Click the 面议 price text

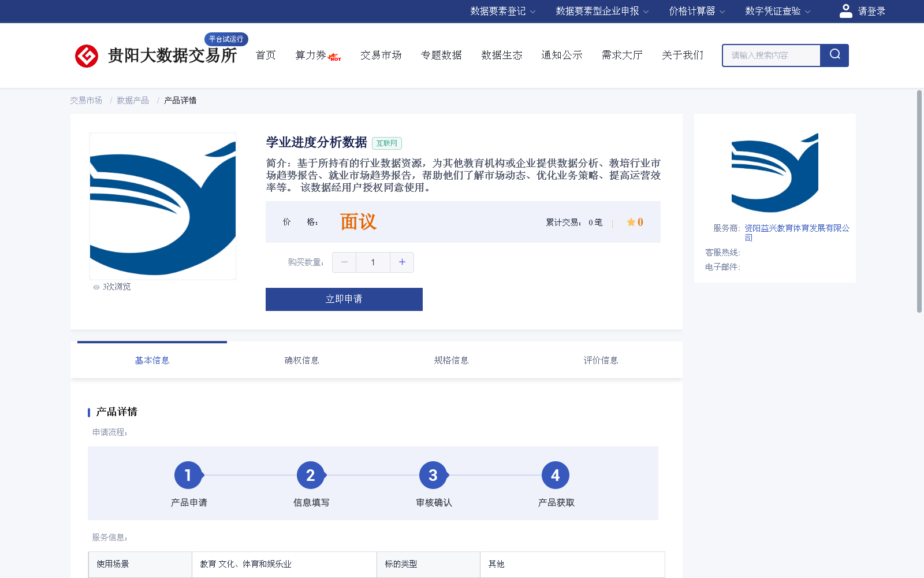(x=358, y=222)
